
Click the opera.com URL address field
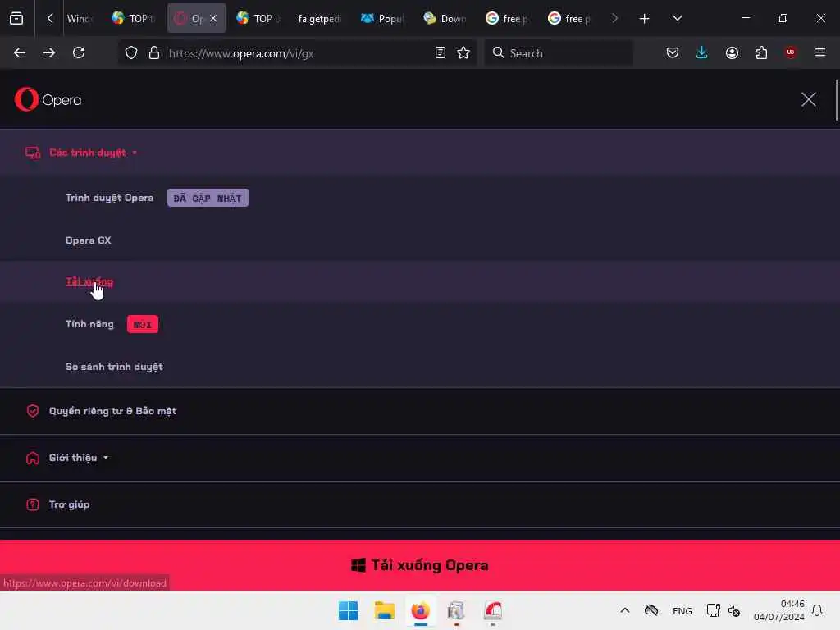click(x=297, y=53)
